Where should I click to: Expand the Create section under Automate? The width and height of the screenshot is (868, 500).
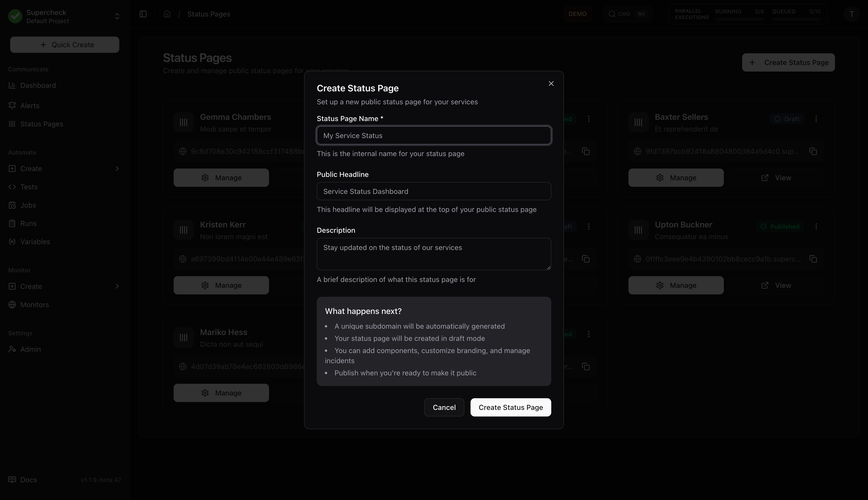(x=117, y=169)
